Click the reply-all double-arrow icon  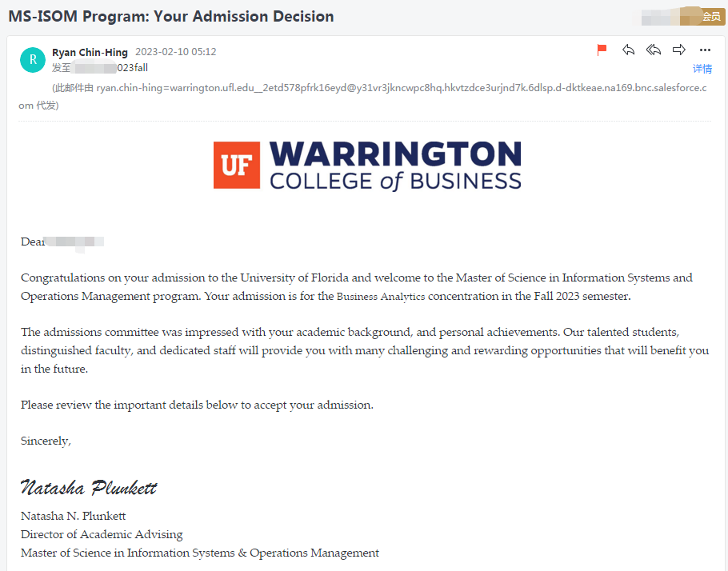(x=654, y=50)
